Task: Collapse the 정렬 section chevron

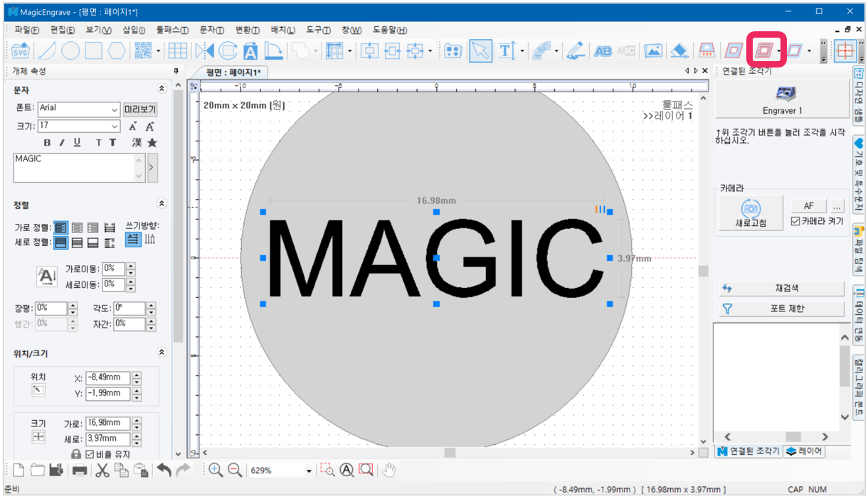Action: (x=162, y=204)
